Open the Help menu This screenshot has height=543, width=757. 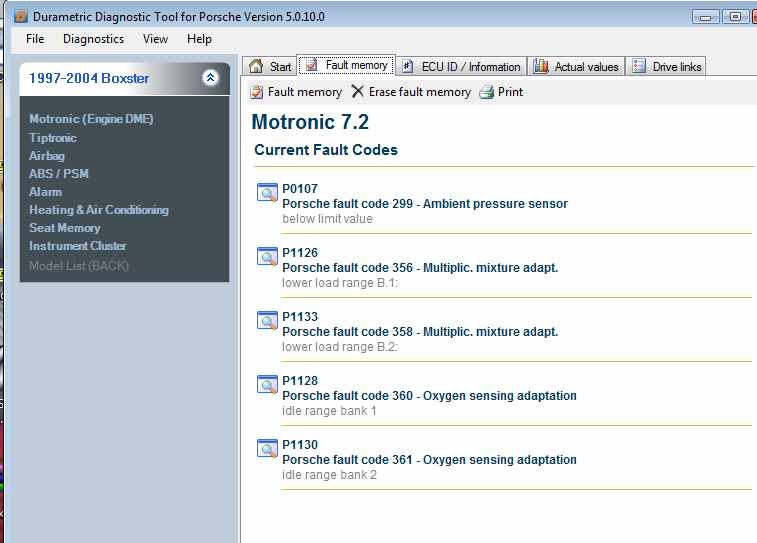(199, 39)
